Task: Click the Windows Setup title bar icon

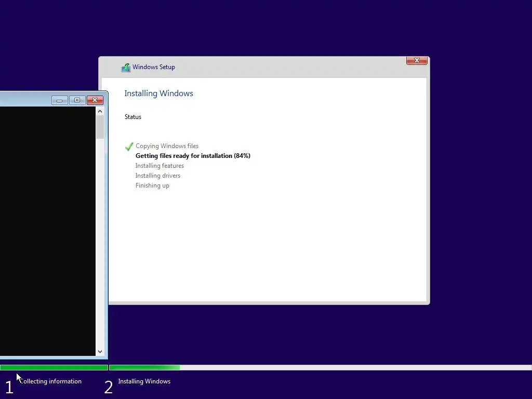Action: click(x=126, y=68)
